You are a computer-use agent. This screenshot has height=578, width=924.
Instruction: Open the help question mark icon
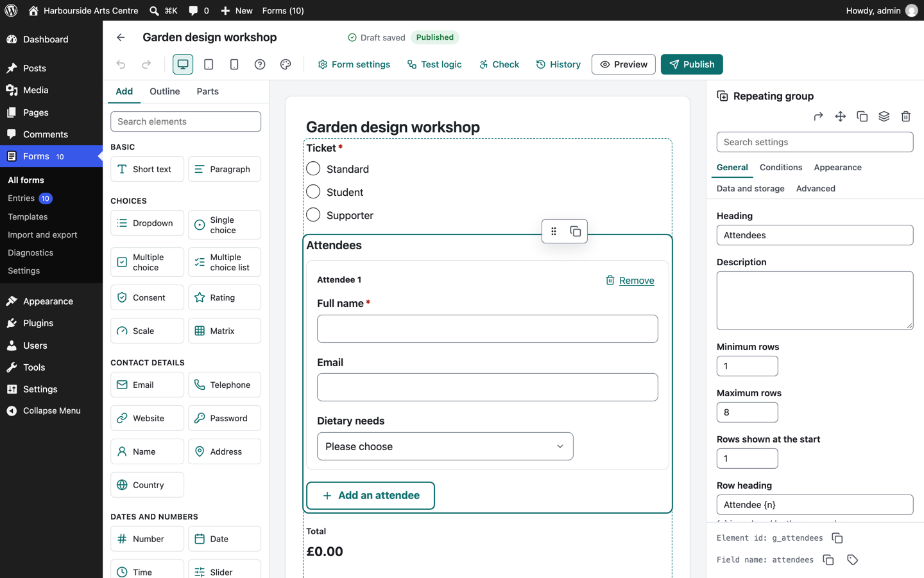260,64
